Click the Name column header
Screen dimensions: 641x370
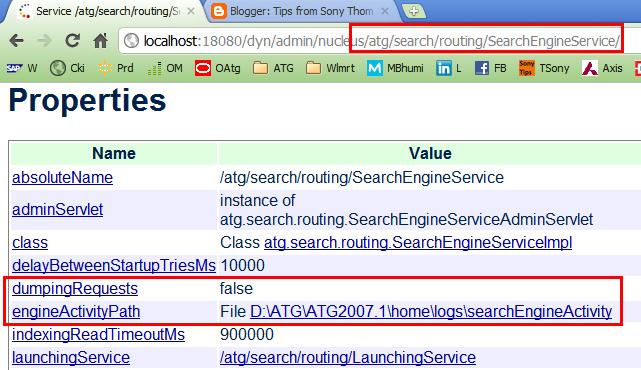(x=114, y=153)
